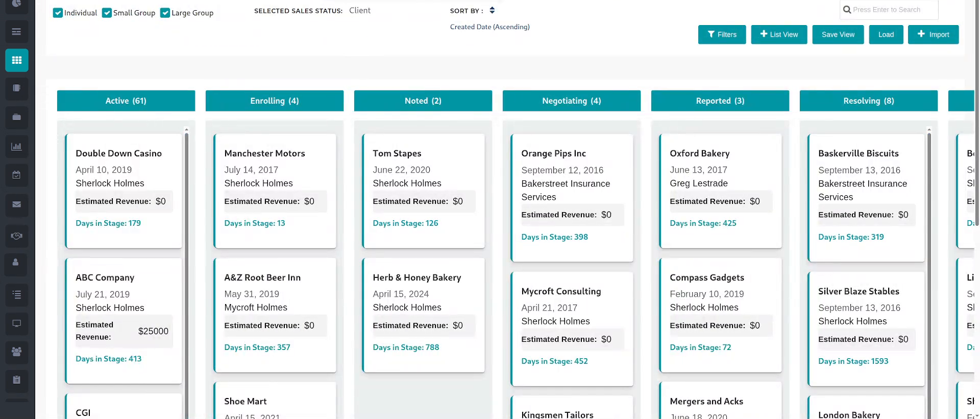
Task: Click Mycroft Holmes on A&Z Root Beer Inn card
Action: pyautogui.click(x=256, y=308)
